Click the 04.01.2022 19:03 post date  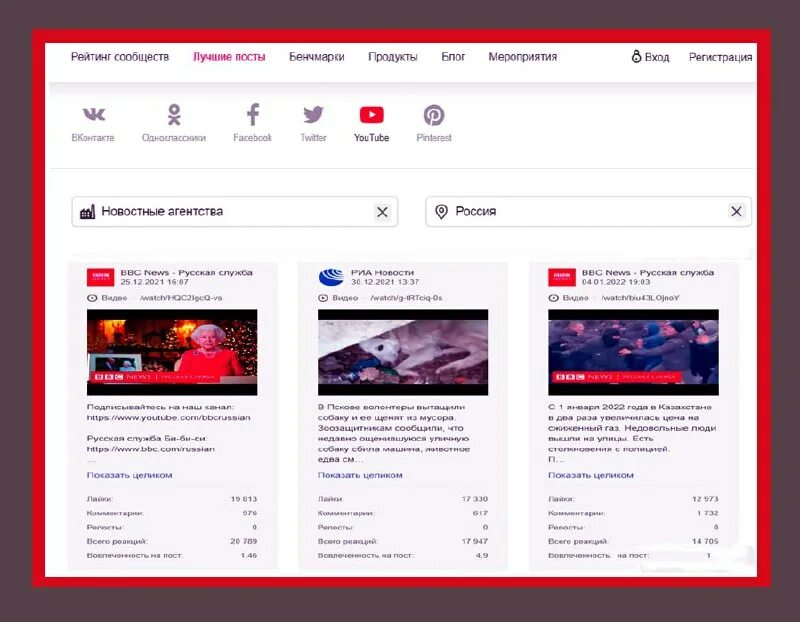(x=616, y=282)
